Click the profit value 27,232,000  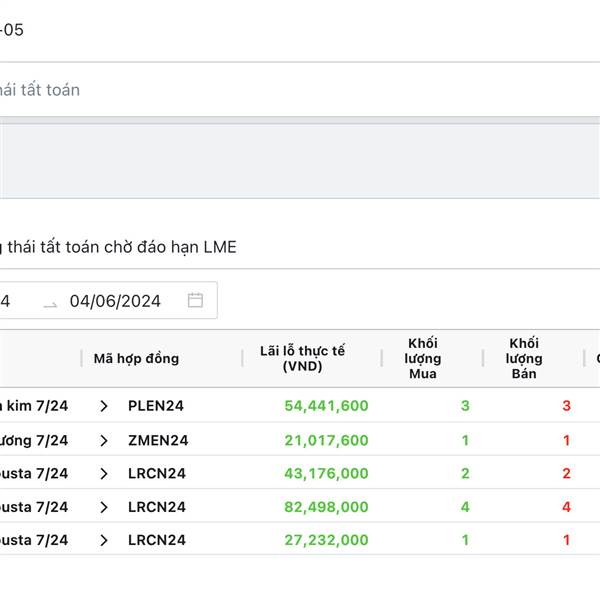click(326, 540)
